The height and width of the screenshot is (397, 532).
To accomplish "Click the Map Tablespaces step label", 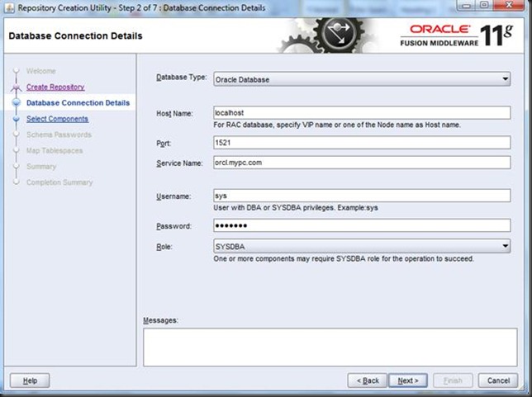I will click(x=55, y=150).
